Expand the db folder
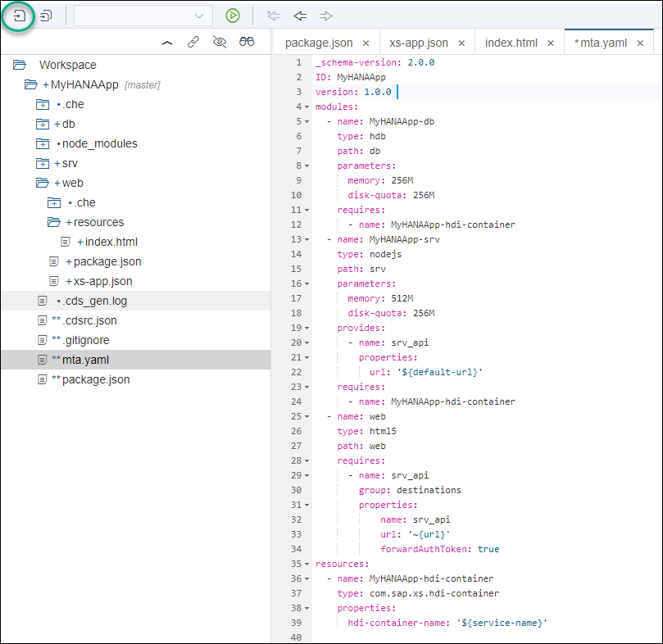663x644 pixels. click(43, 124)
